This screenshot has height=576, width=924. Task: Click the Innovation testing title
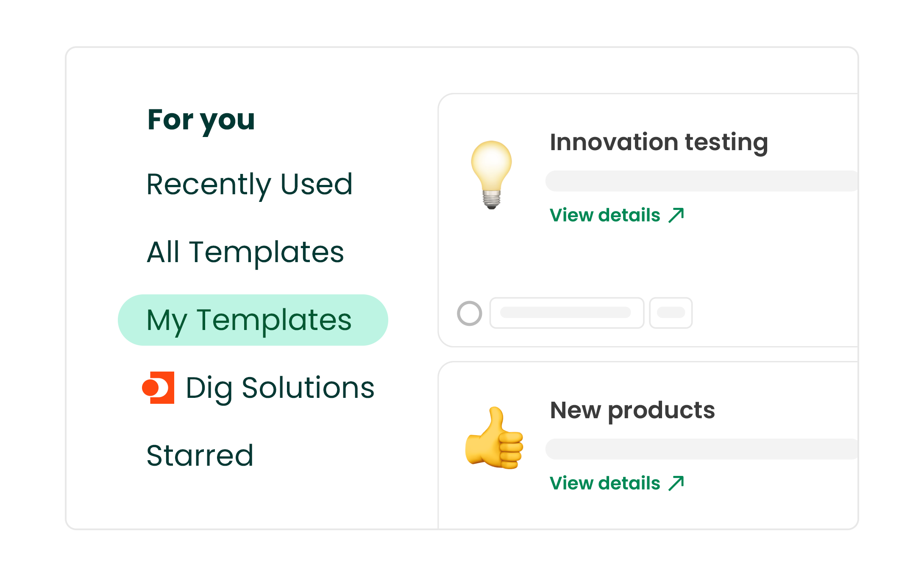[659, 142]
